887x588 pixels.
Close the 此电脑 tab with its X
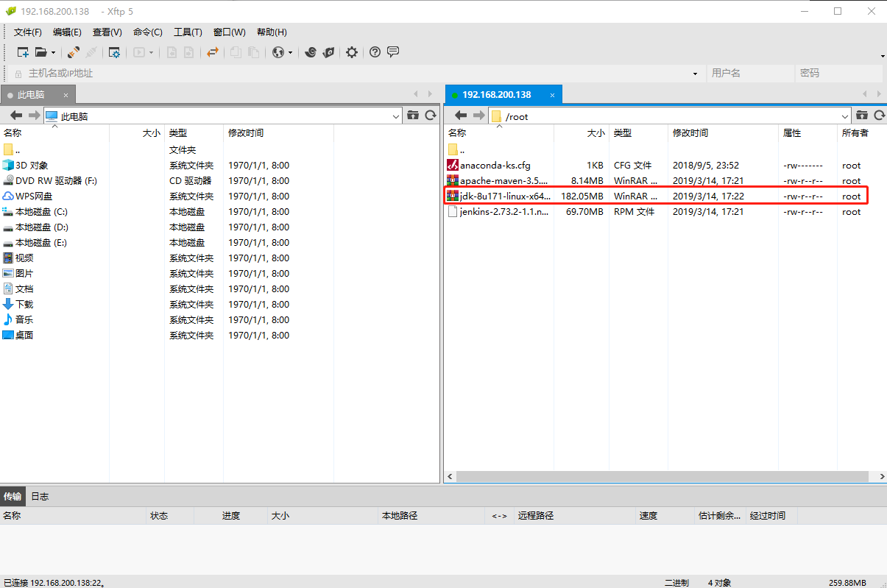click(66, 95)
